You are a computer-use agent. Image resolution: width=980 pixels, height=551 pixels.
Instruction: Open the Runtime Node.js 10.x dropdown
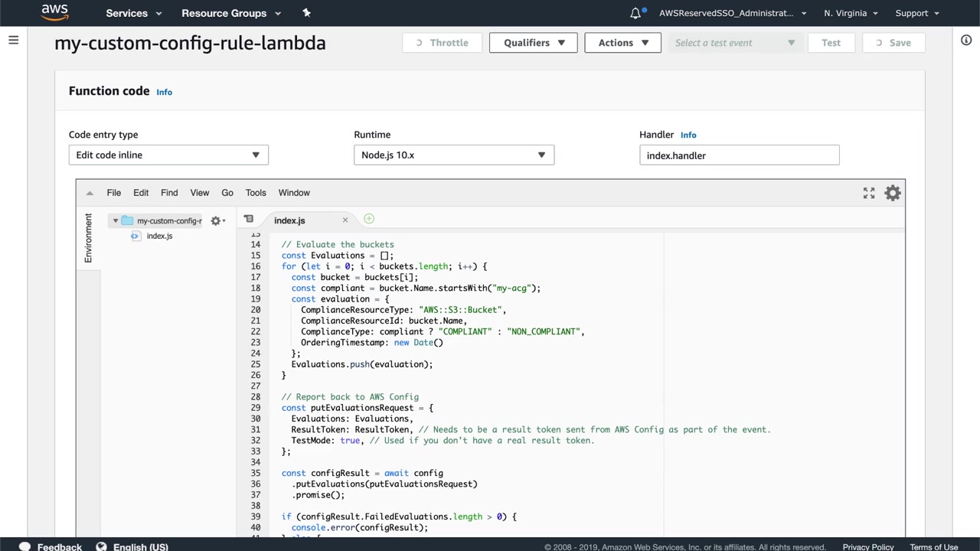tap(453, 155)
